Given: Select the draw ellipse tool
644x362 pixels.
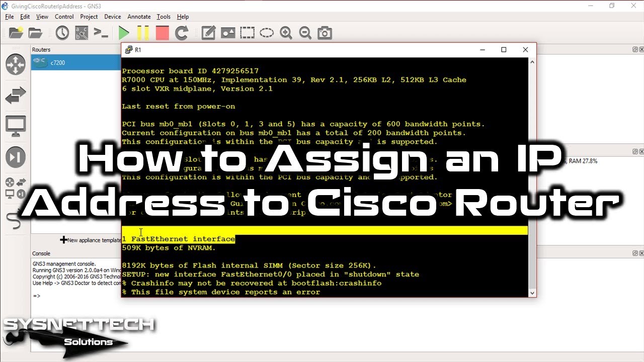Looking at the screenshot, I should tap(267, 33).
